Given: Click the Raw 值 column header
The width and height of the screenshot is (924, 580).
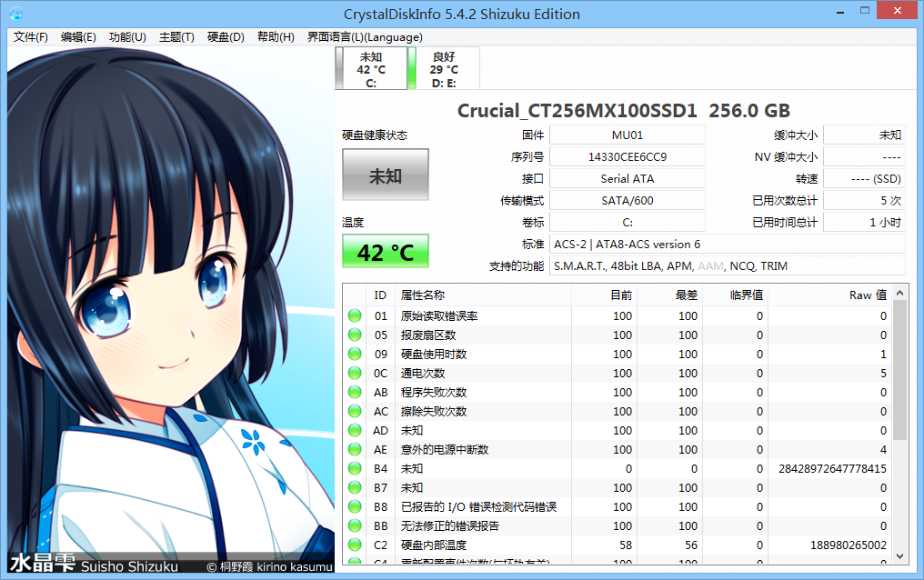Looking at the screenshot, I should [830, 295].
